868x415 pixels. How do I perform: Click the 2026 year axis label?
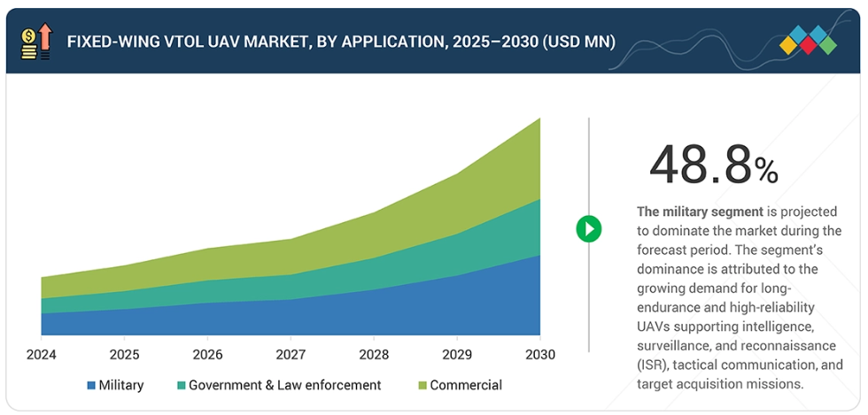[207, 355]
